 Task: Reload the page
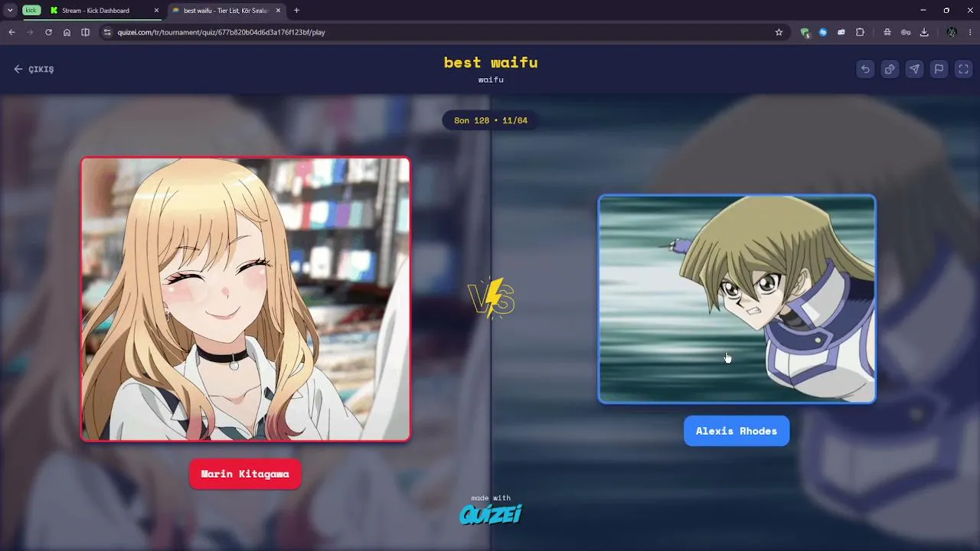tap(48, 32)
